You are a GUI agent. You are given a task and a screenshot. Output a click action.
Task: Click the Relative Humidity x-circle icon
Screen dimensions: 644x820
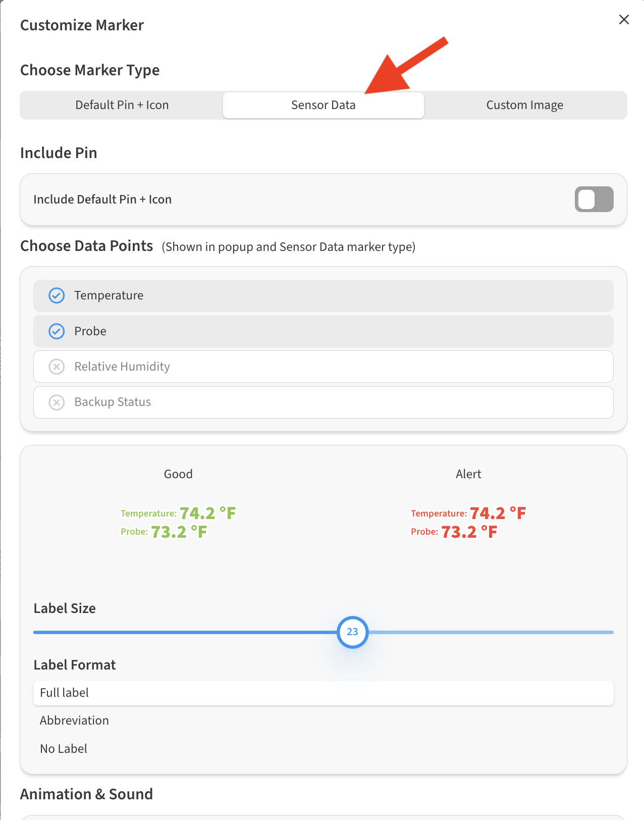[57, 367]
